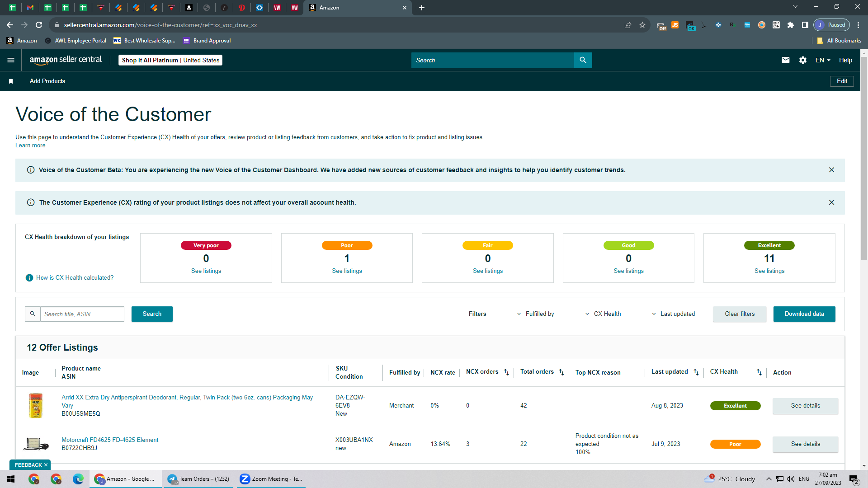This screenshot has height=488, width=868.
Task: Click Download data button
Action: (x=804, y=314)
